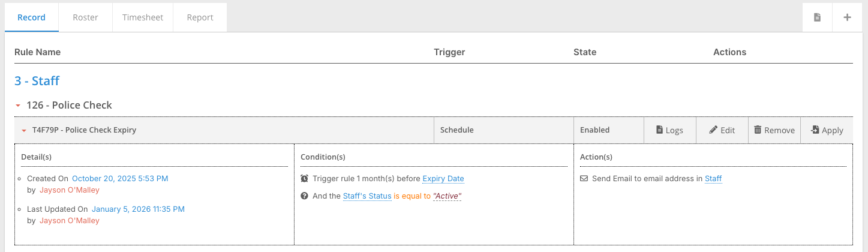Click the Trigger column header
The width and height of the screenshot is (868, 252).
coord(449,52)
